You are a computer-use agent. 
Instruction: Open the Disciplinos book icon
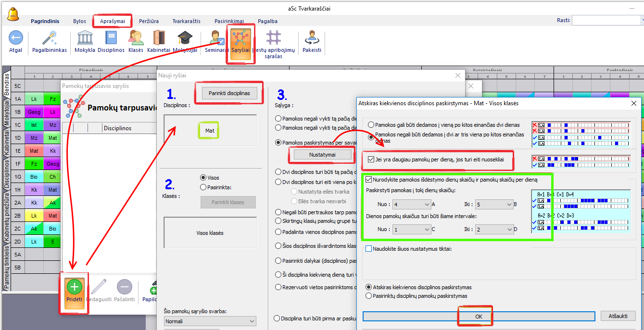pos(111,38)
